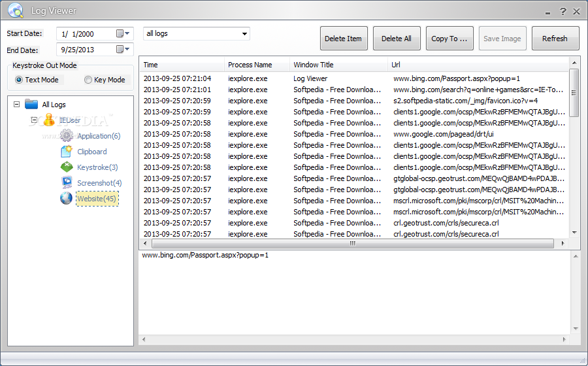
Task: Click detail pane scroll up arrow
Action: point(576,256)
